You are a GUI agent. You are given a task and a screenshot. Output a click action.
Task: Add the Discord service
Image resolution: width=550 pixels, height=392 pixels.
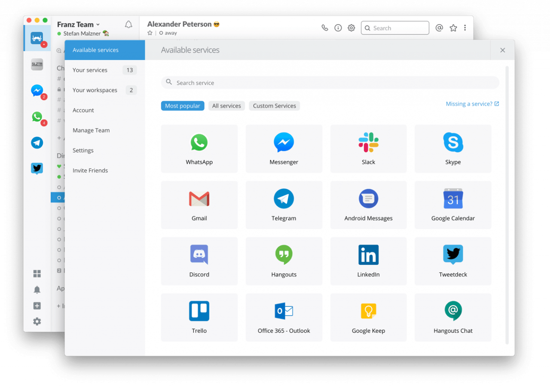pos(199,261)
